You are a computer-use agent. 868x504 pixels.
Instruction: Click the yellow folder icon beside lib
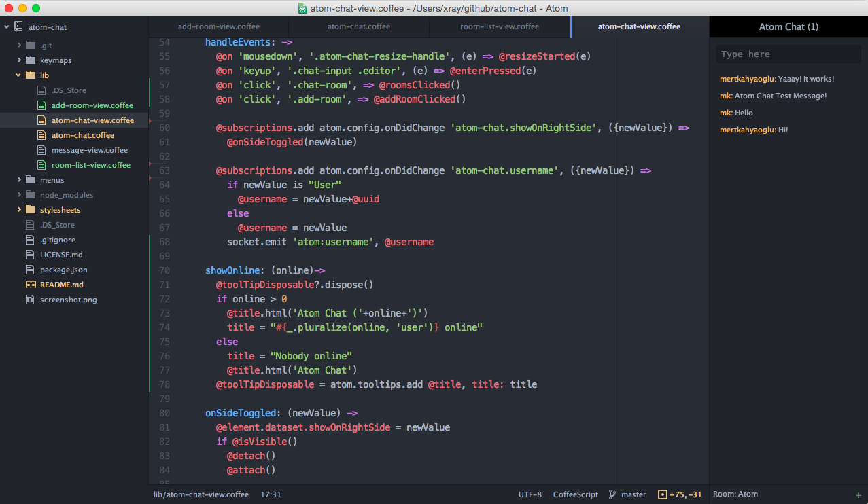pyautogui.click(x=31, y=75)
